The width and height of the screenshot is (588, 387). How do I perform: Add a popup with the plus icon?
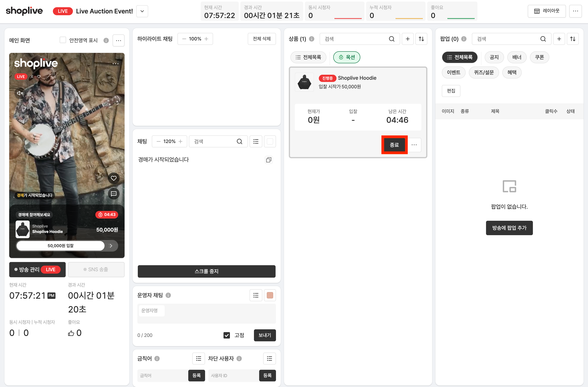point(559,39)
